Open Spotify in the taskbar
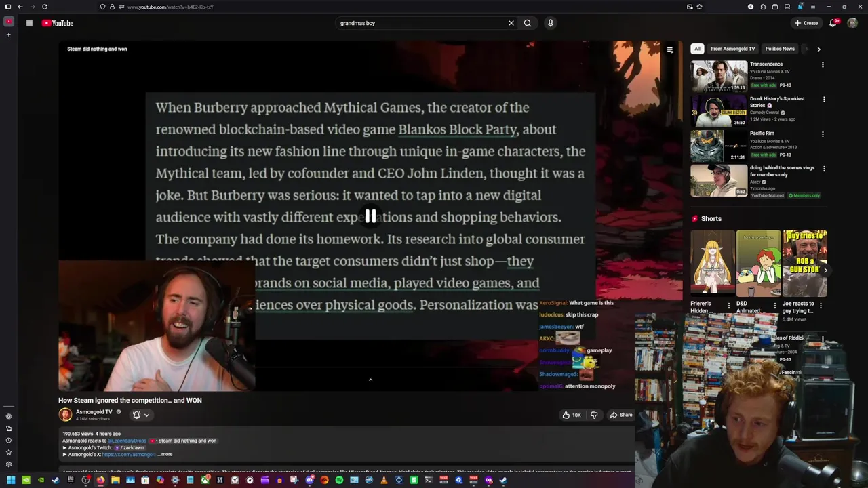 tap(339, 481)
